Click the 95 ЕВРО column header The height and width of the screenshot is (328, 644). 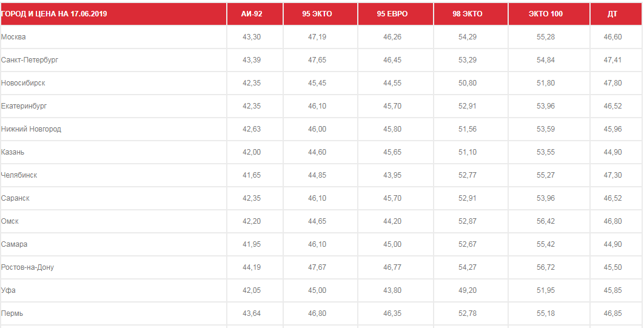392,14
